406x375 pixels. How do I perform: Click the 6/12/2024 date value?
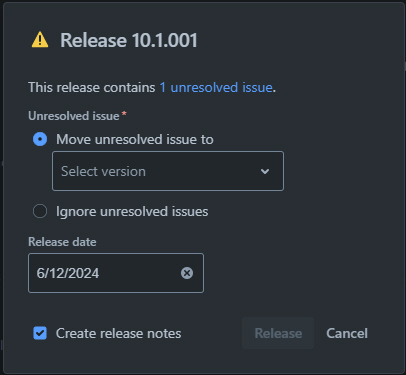tap(68, 273)
